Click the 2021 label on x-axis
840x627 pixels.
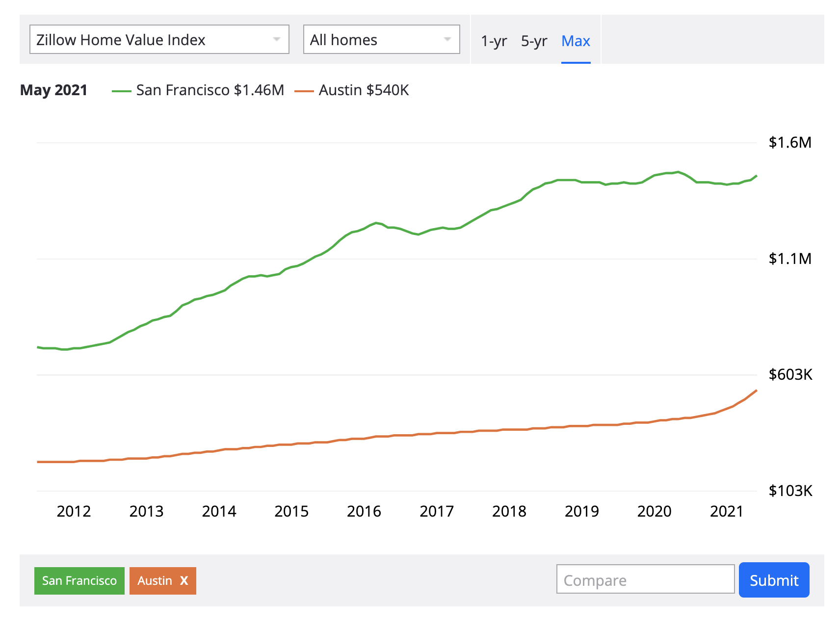(726, 511)
